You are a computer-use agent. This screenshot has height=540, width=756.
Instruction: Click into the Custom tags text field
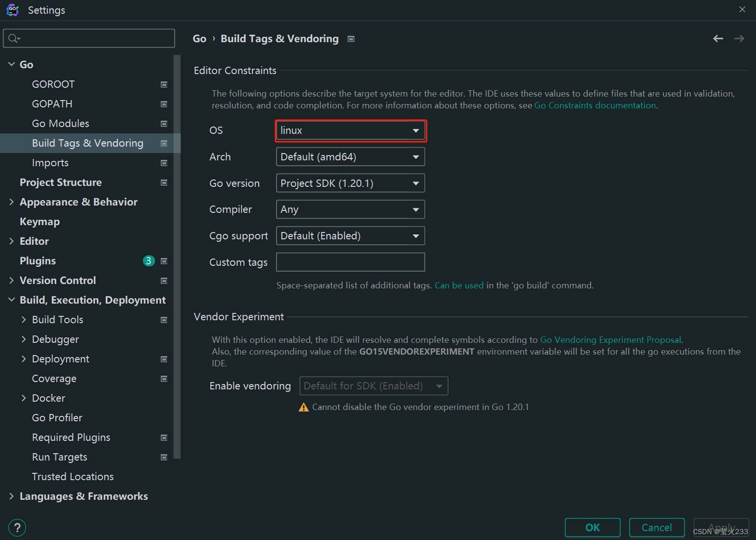pyautogui.click(x=351, y=262)
